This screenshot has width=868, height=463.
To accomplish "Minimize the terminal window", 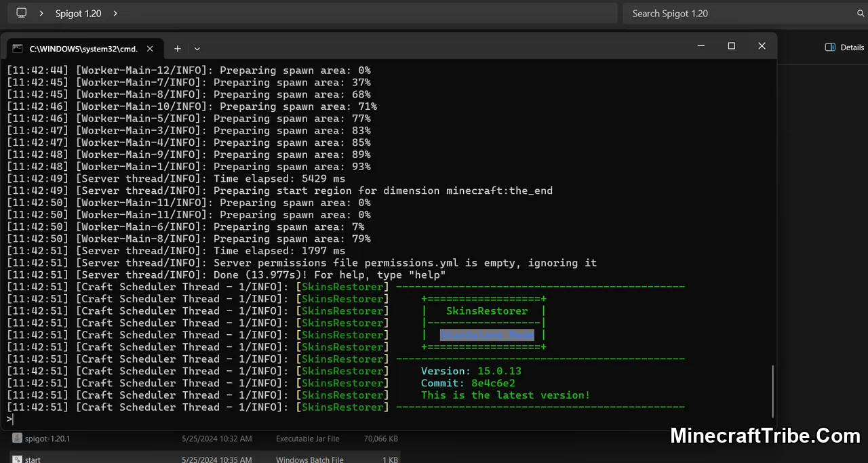I will [701, 46].
